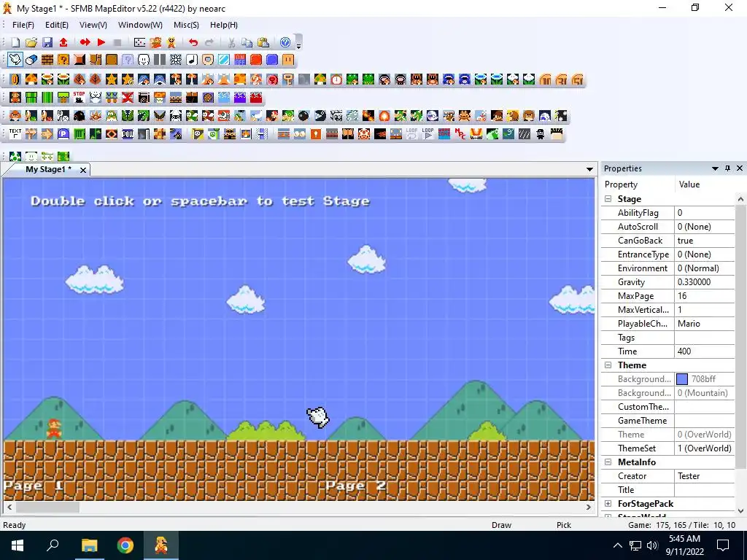Click the ThemeSet value 1 (OverWorld)
Viewport: 747px width, 560px height.
(705, 448)
